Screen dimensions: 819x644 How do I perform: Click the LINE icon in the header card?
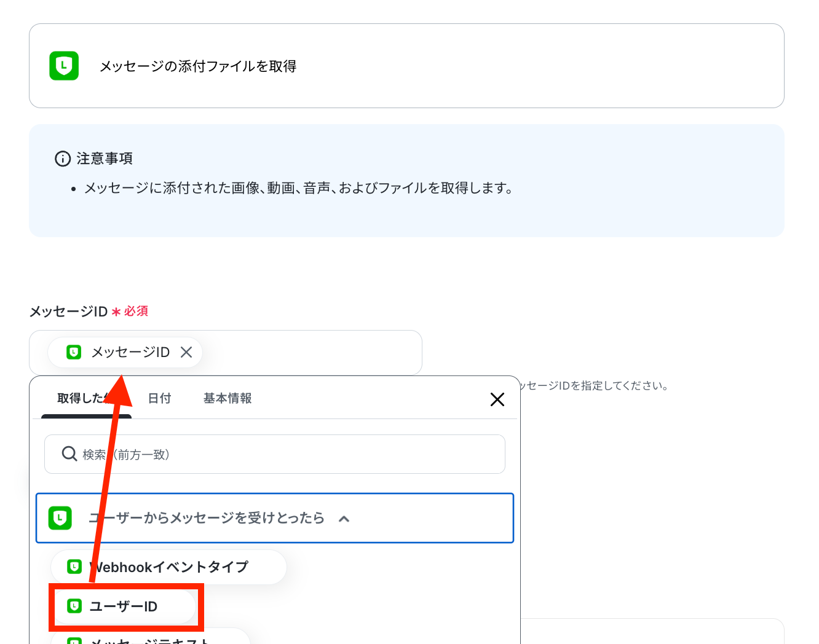coord(64,66)
